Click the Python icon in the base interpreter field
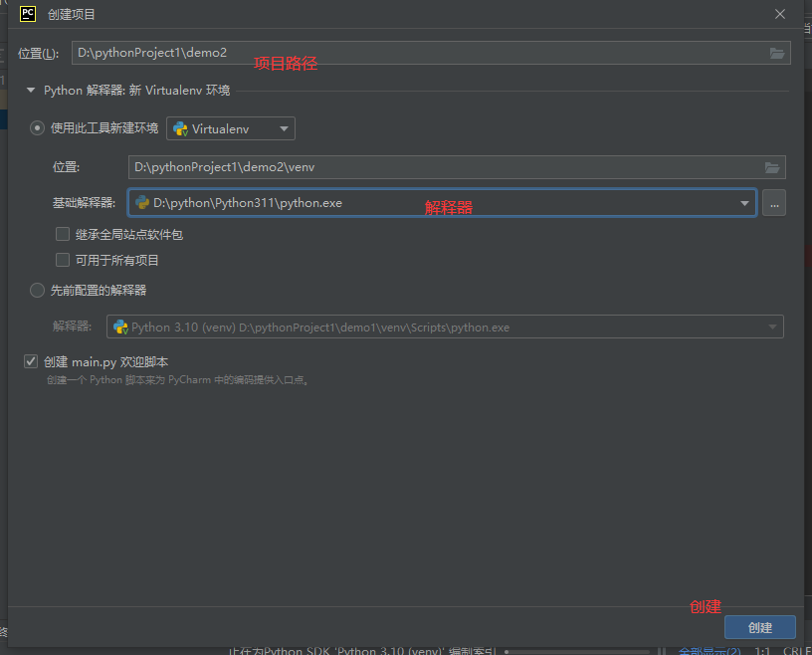 pyautogui.click(x=142, y=203)
